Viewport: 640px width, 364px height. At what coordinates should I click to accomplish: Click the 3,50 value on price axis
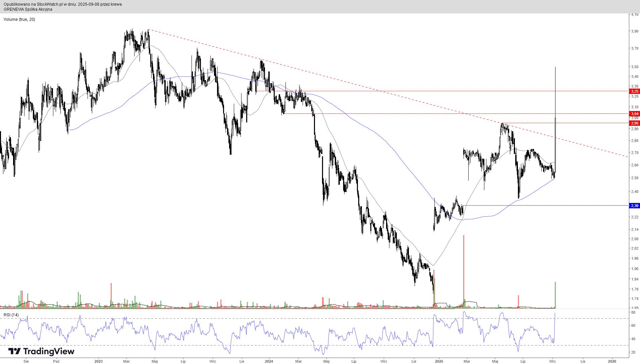pyautogui.click(x=634, y=67)
